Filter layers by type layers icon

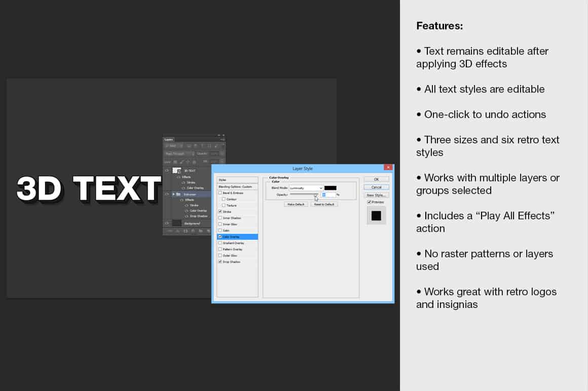click(x=202, y=146)
